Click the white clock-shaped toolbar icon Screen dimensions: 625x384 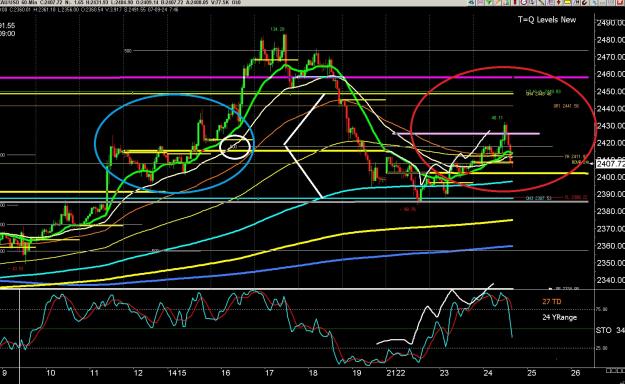tap(523, 2)
